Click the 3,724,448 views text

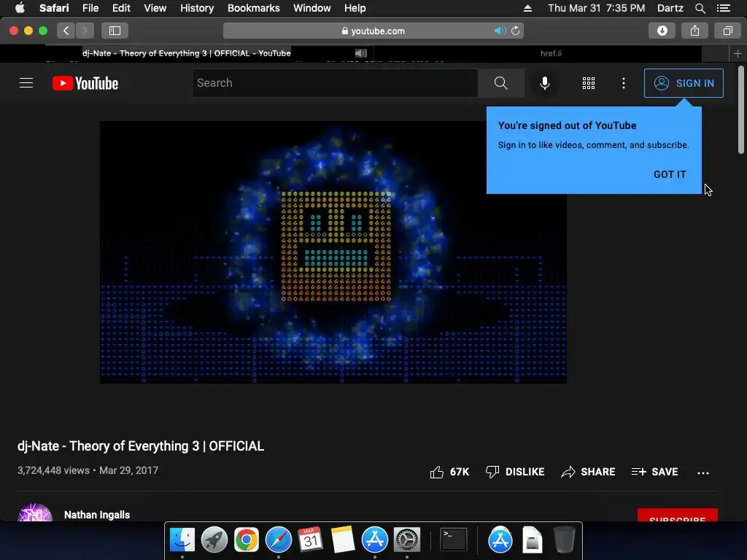tap(53, 470)
